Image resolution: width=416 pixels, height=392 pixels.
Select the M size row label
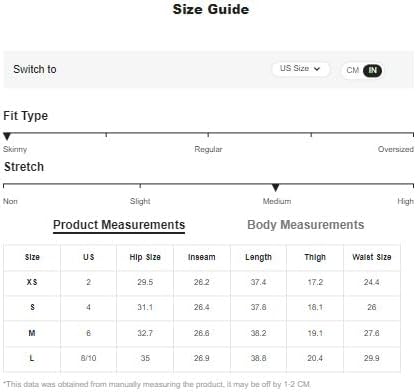coord(32,333)
